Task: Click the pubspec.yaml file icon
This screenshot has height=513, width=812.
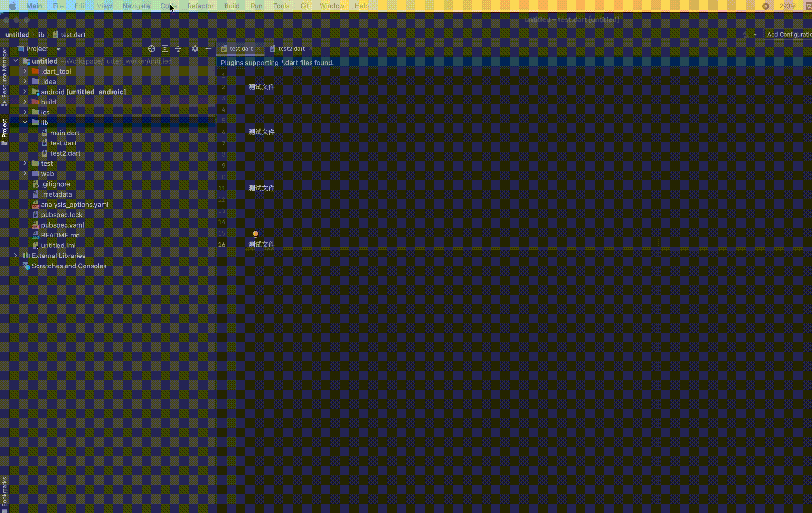Action: point(35,225)
